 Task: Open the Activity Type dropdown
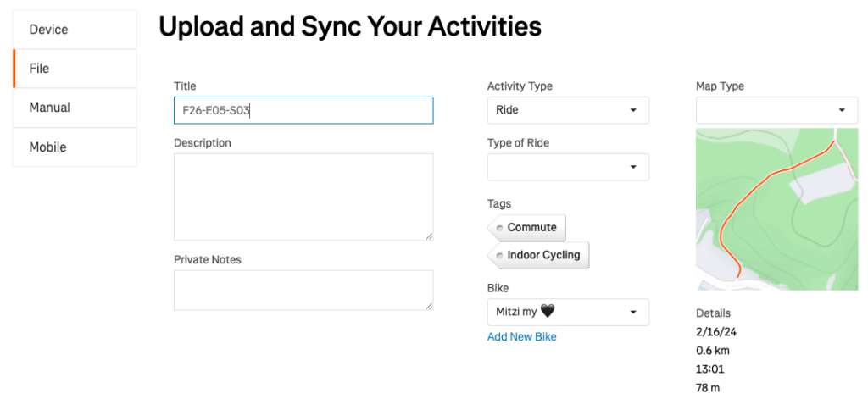point(568,110)
